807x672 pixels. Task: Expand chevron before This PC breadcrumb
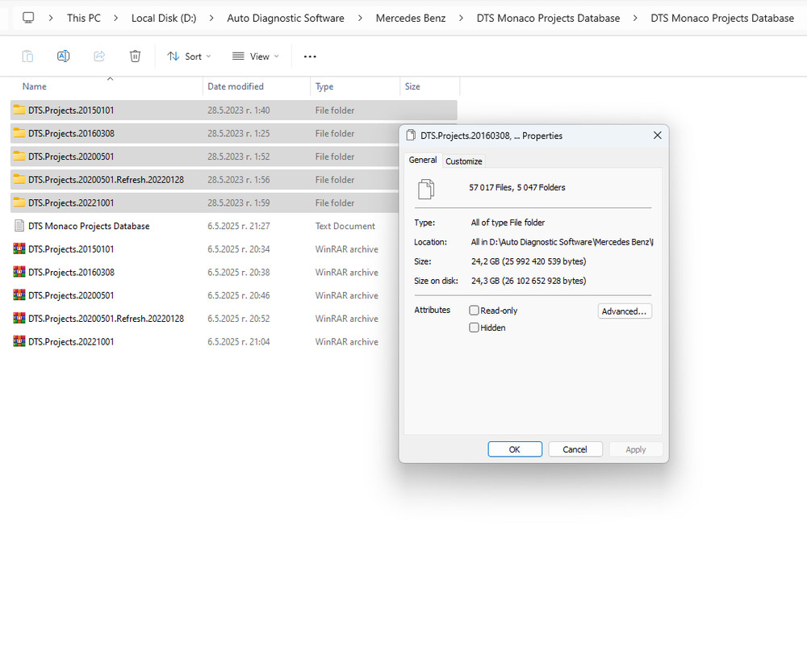[50, 18]
